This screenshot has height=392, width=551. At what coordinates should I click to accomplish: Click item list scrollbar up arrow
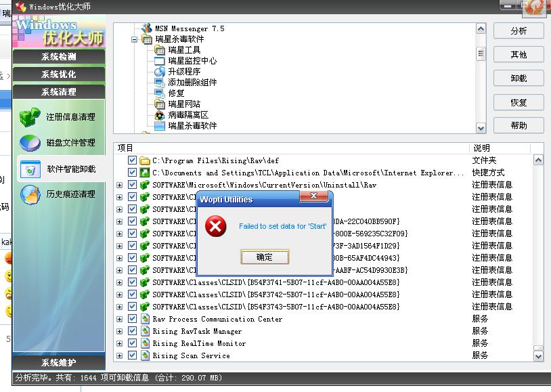click(538, 160)
